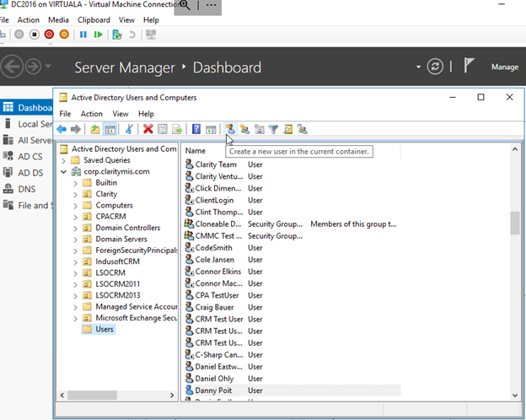Screen dimensions: 526x420
Task: Toggle the Enhanced Session icon
Action: coord(151,35)
